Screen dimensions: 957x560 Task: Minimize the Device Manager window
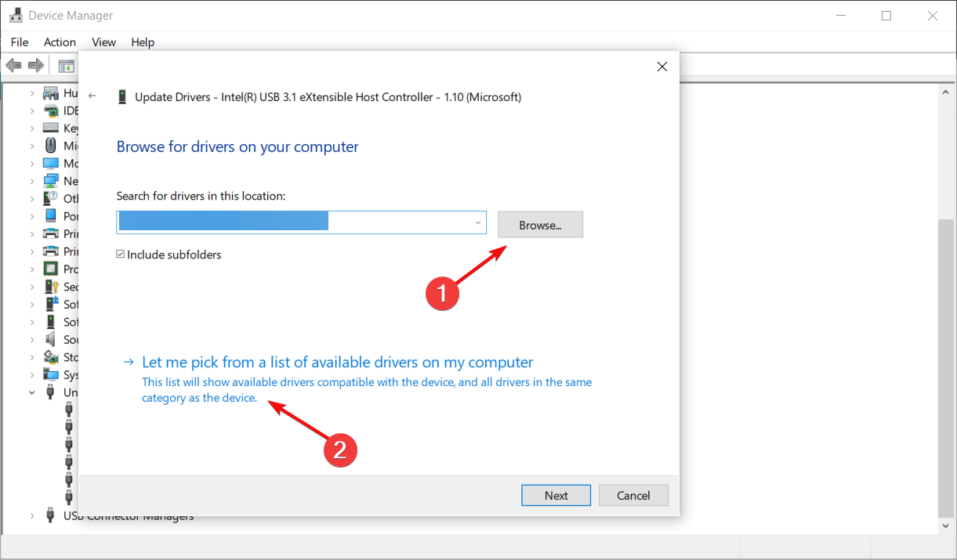(x=843, y=16)
